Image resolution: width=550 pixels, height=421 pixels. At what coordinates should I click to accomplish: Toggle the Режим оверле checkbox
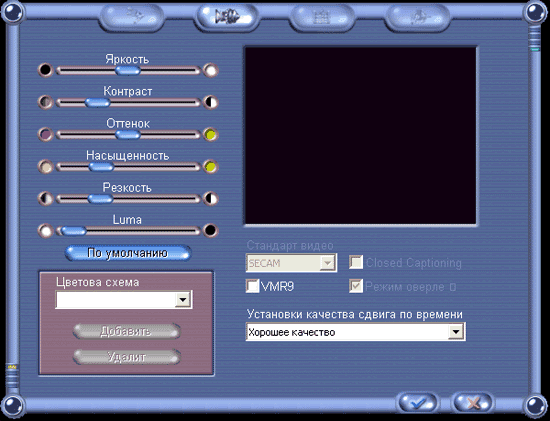pyautogui.click(x=356, y=286)
